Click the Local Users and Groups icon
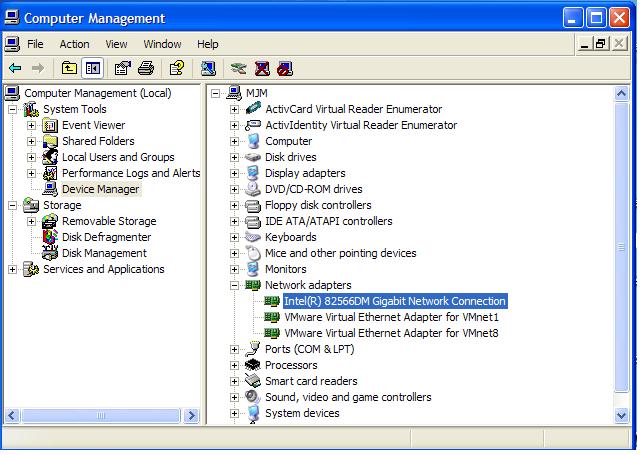 [50, 157]
